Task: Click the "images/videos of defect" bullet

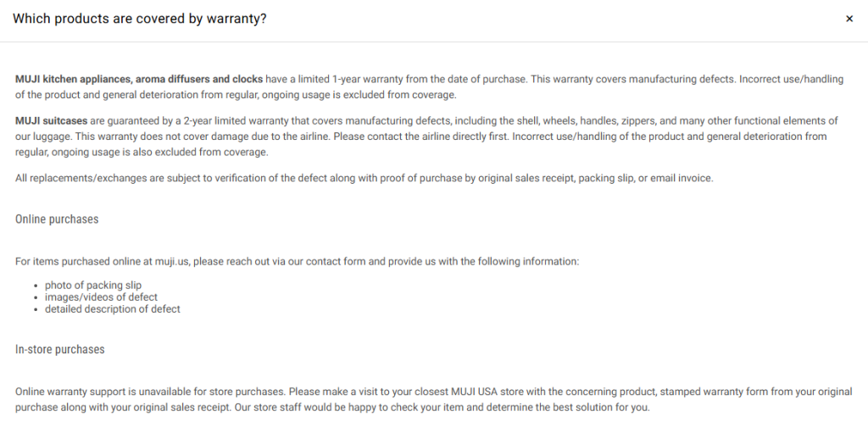Action: click(x=101, y=297)
